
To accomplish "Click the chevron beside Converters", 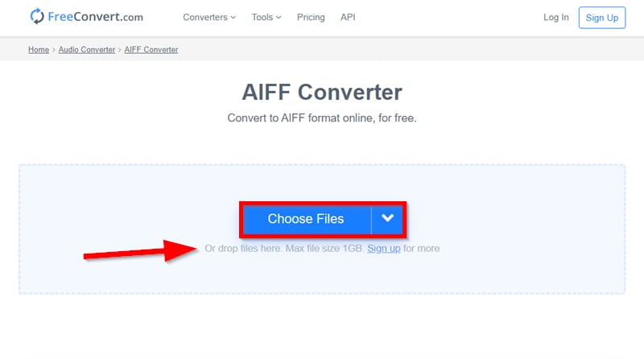I will tap(233, 17).
